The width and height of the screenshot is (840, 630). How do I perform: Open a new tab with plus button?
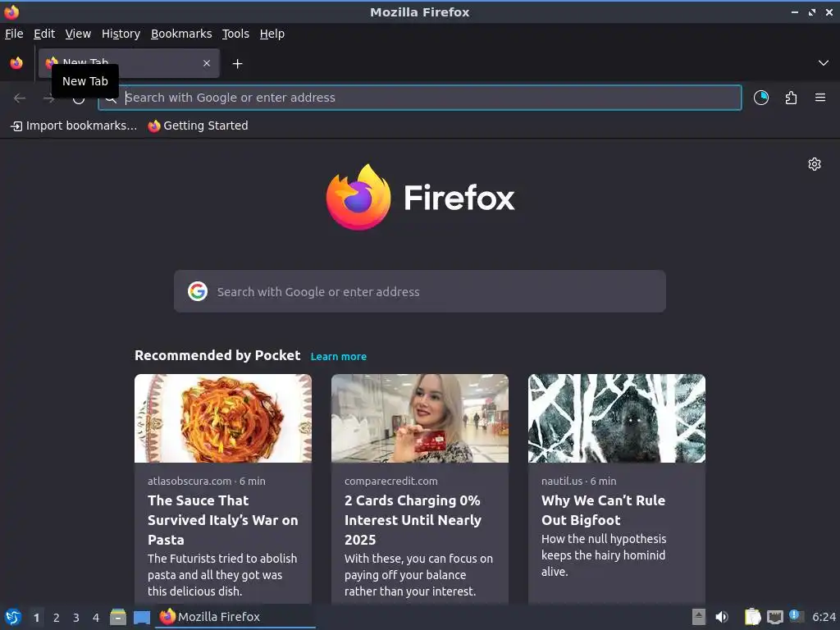pos(237,64)
